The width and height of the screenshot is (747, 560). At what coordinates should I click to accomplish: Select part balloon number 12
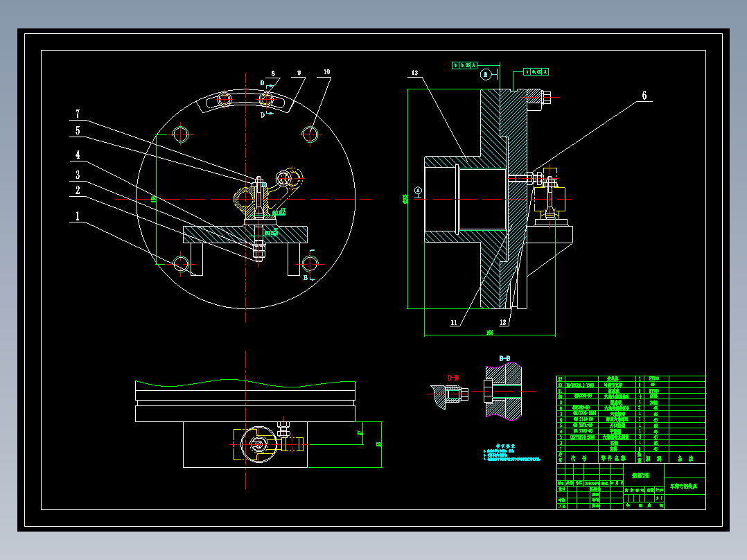click(x=503, y=322)
